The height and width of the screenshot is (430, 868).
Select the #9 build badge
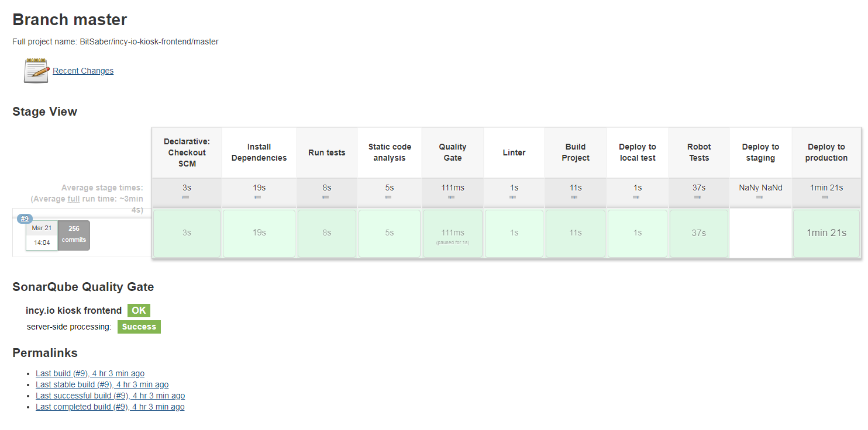[25, 219]
